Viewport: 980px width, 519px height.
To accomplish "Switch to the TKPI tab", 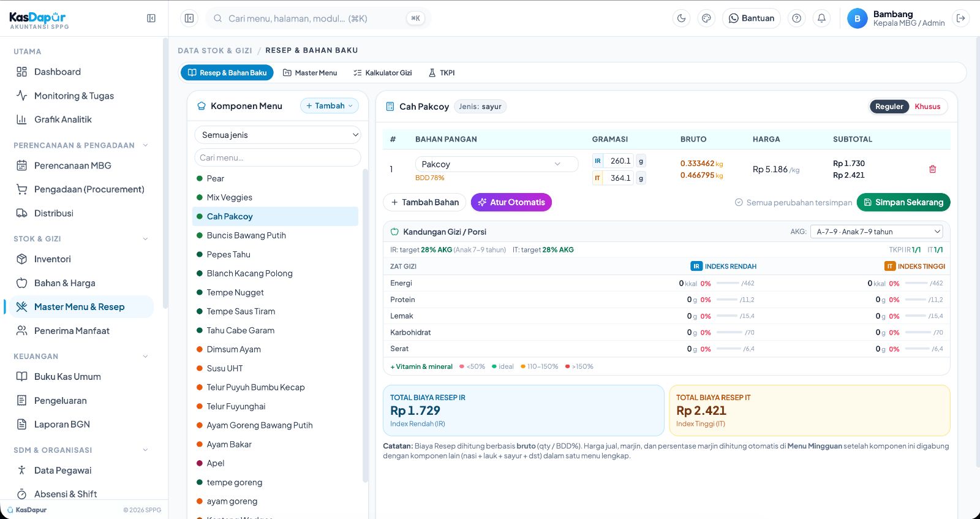I will (442, 73).
